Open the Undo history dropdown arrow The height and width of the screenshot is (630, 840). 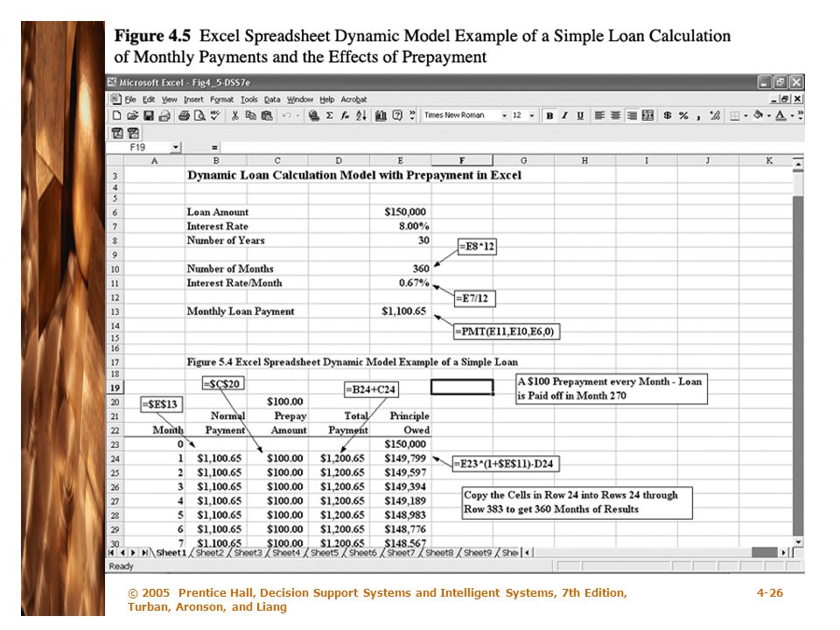pyautogui.click(x=297, y=115)
